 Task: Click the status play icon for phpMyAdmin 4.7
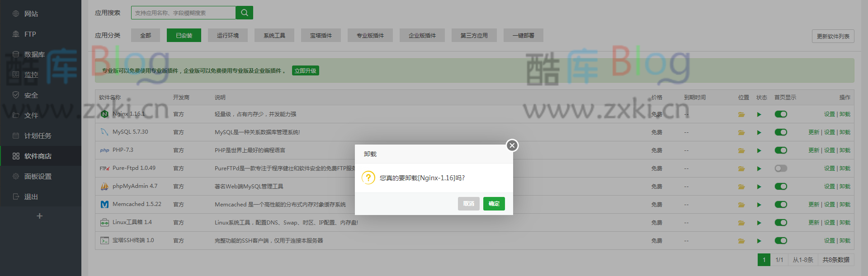[759, 187]
